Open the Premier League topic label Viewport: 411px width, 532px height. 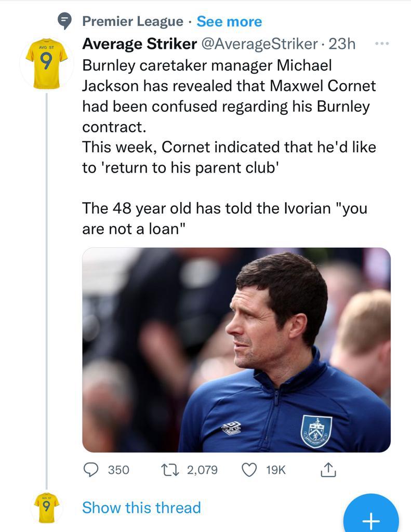point(132,21)
